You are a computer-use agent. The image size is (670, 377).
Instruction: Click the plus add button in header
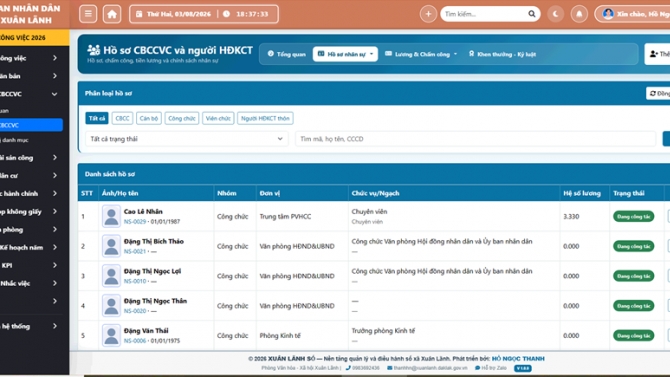click(x=428, y=14)
